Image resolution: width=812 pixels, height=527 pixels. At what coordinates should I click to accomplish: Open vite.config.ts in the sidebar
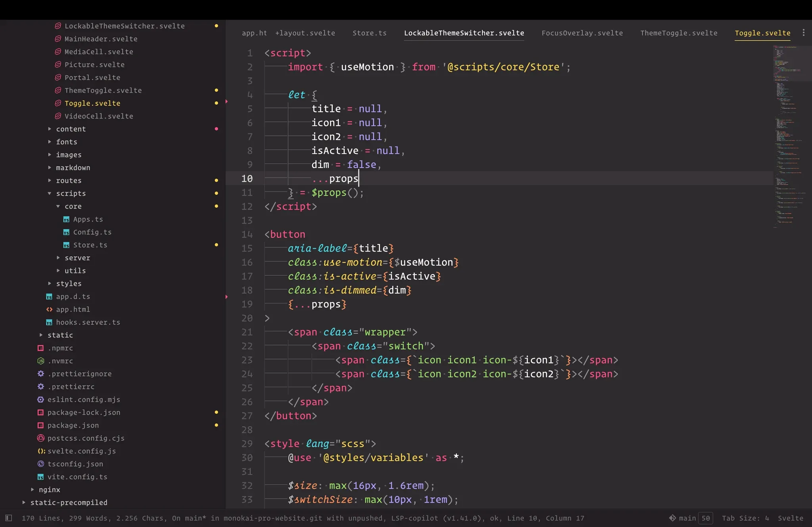77,477
